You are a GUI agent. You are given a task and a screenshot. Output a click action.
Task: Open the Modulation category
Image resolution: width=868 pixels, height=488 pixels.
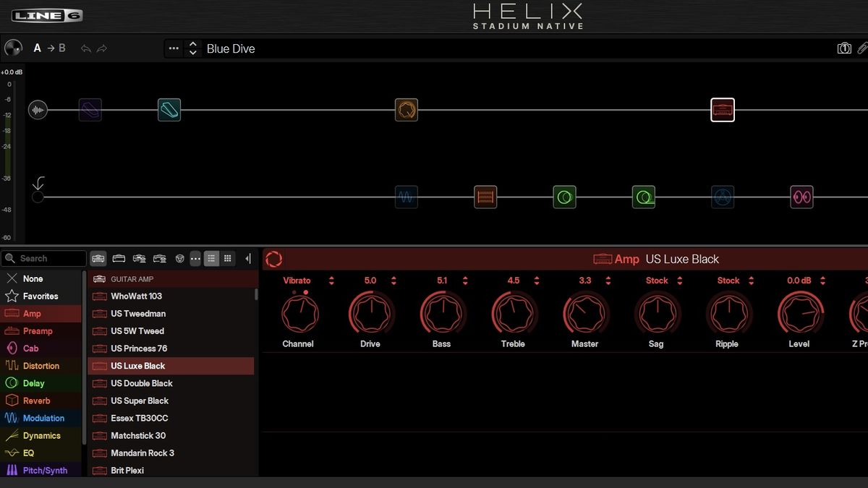tap(42, 418)
